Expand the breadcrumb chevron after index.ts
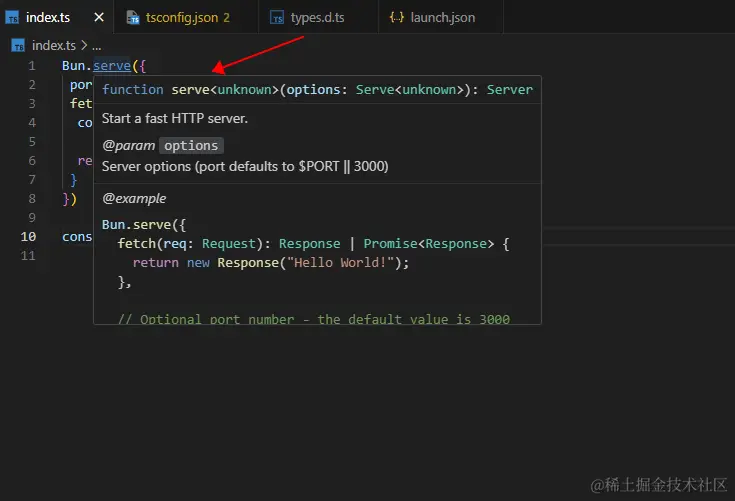This screenshot has height=501, width=735. (x=84, y=45)
